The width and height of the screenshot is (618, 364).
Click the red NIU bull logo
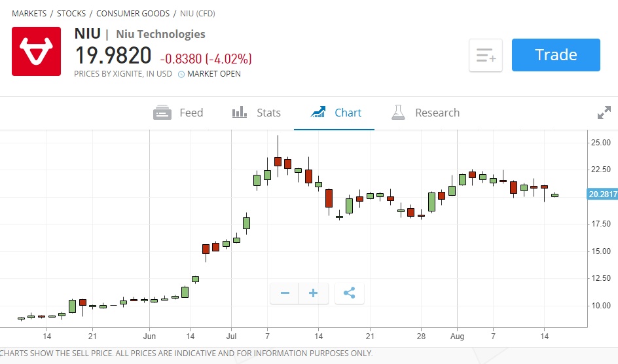click(36, 51)
